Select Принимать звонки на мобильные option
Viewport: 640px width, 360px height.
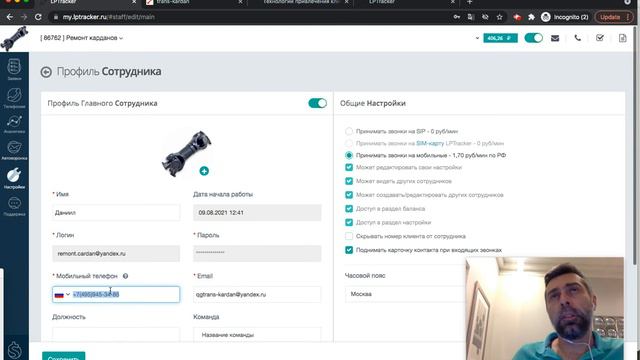349,156
